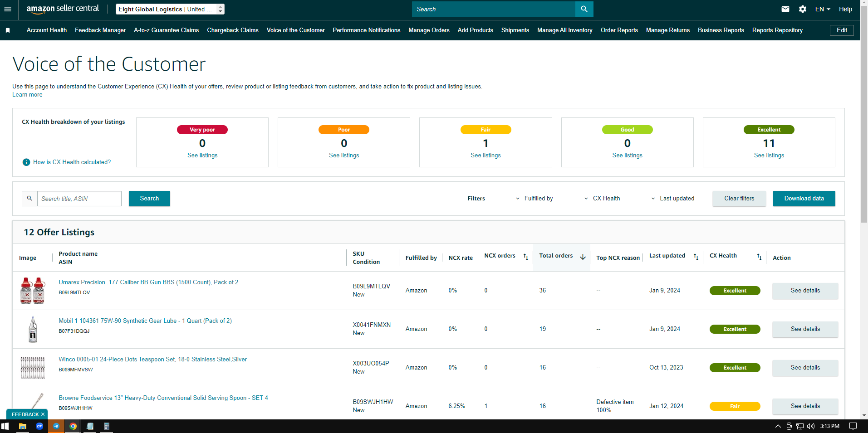Click the Help link in header
The height and width of the screenshot is (433, 868).
(x=845, y=9)
